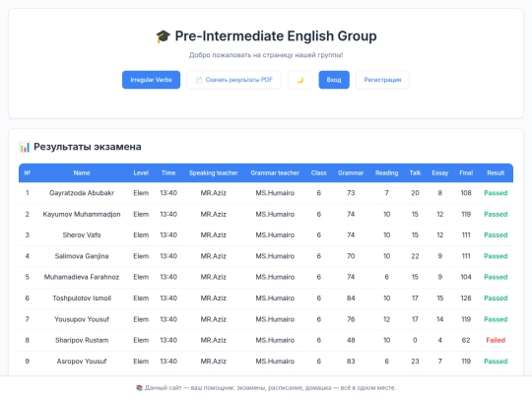Click the bar chart icon beside Результаты экзамена

[25, 147]
